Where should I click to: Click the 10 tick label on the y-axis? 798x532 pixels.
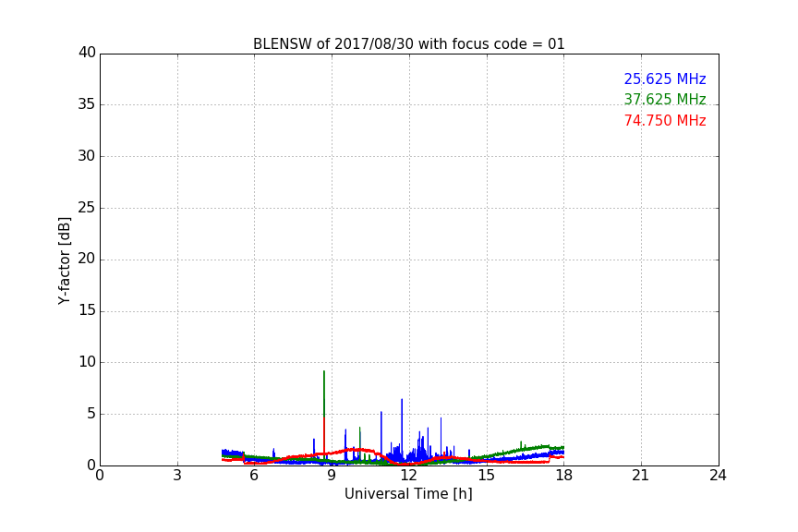(x=87, y=362)
